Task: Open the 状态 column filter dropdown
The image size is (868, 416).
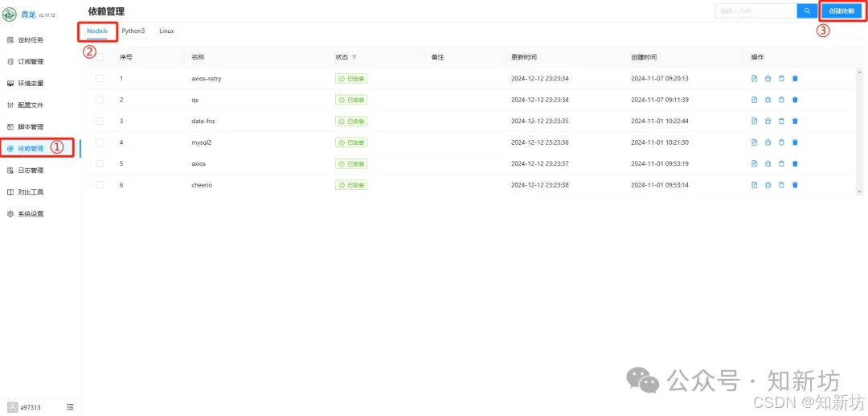Action: 354,58
